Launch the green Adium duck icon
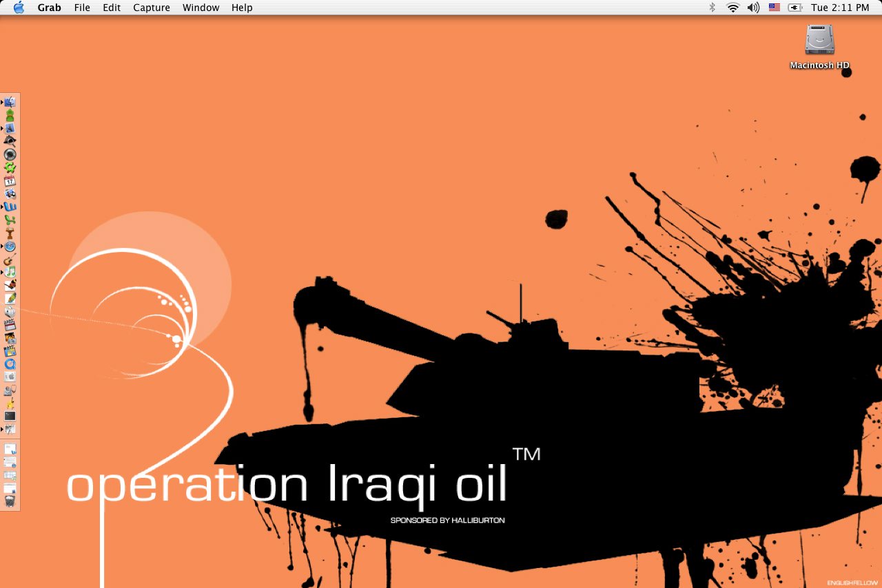Viewport: 882px width, 588px height. [x=10, y=115]
